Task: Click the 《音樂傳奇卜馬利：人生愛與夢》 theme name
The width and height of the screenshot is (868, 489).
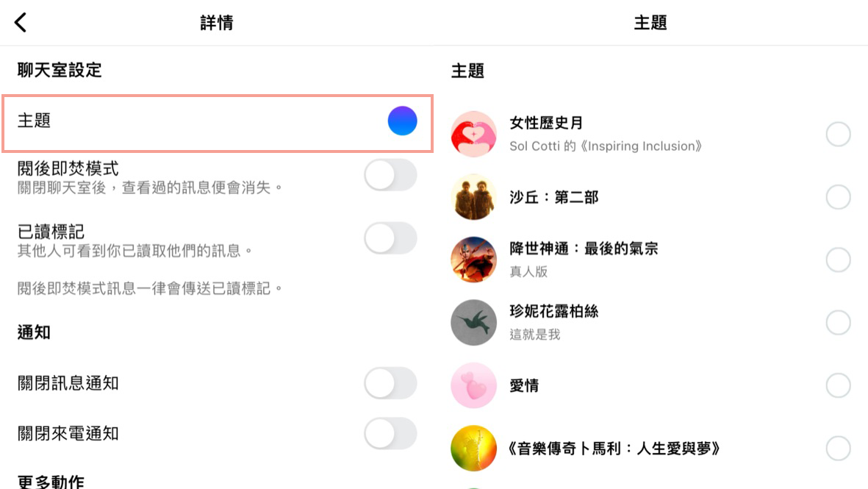Action: coord(613,448)
